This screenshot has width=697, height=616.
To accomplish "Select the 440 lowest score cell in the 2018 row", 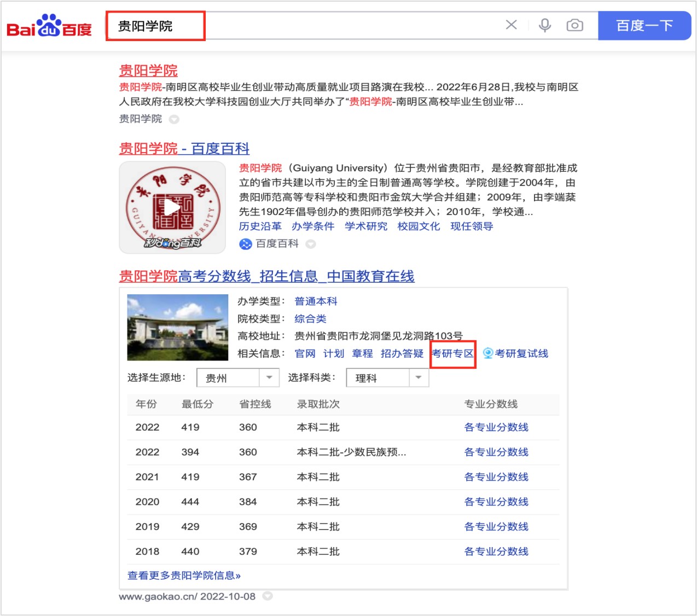I will [x=190, y=551].
